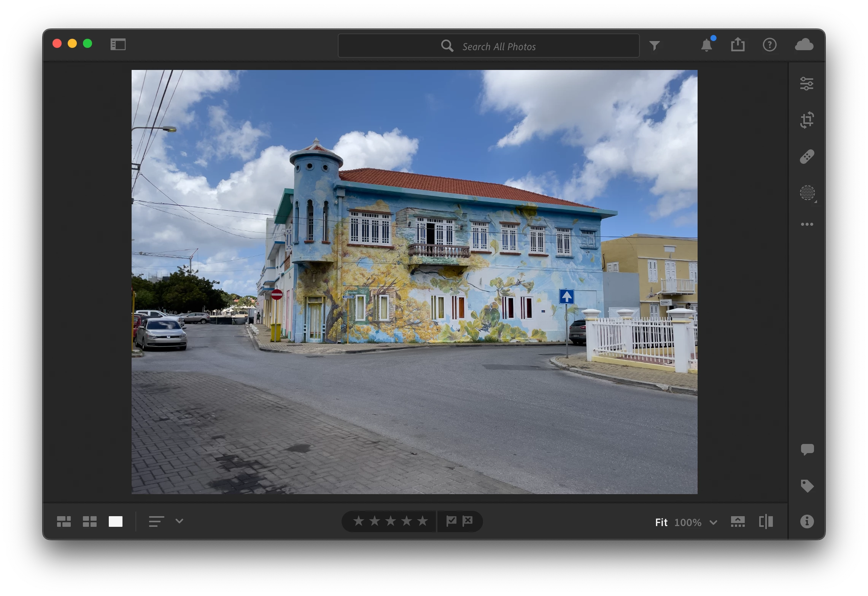Toggle the filter funnel options
Viewport: 868px width, 596px height.
[654, 46]
